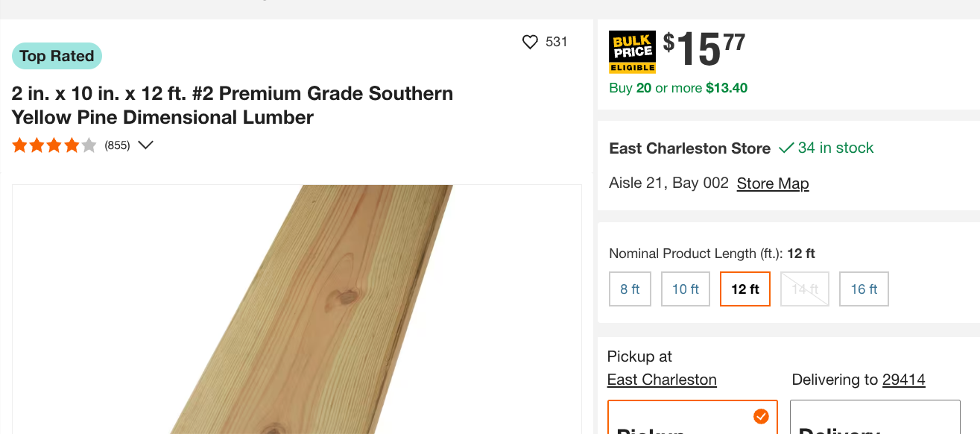Choose the 12 ft length option

tap(745, 289)
